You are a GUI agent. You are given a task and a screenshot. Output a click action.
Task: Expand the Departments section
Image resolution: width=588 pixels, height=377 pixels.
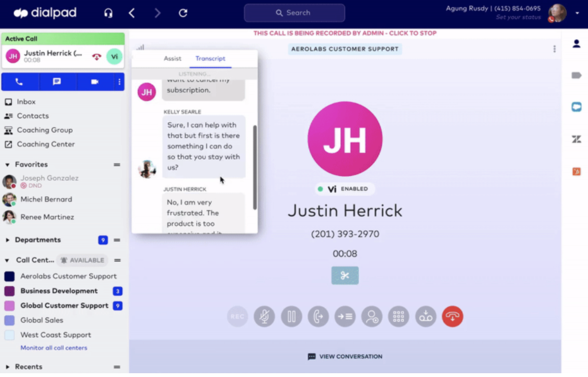pyautogui.click(x=7, y=240)
